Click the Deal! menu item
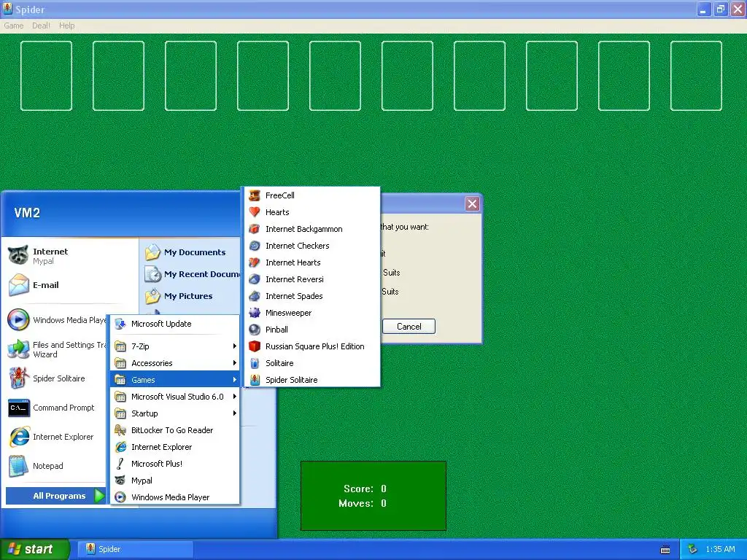This screenshot has width=747, height=560. tap(41, 26)
